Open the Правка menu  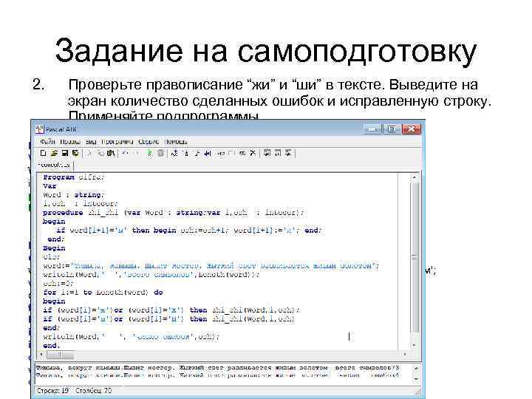[x=70, y=141]
